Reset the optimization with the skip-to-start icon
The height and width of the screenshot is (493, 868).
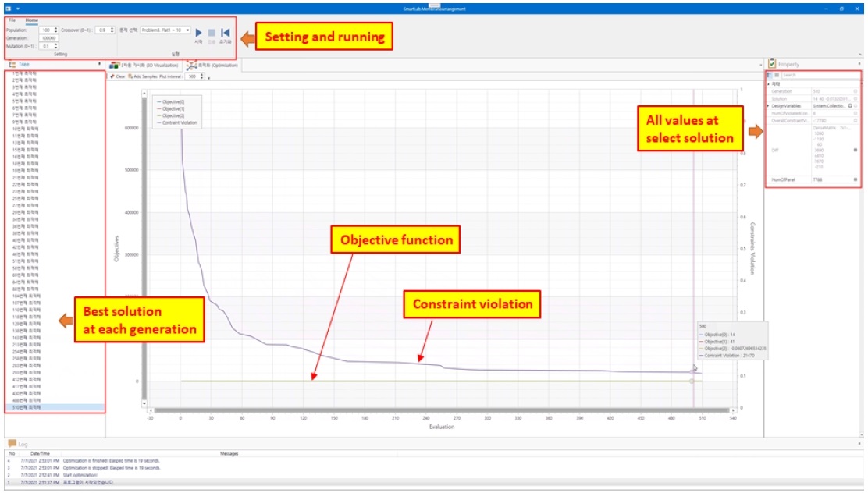tap(226, 33)
